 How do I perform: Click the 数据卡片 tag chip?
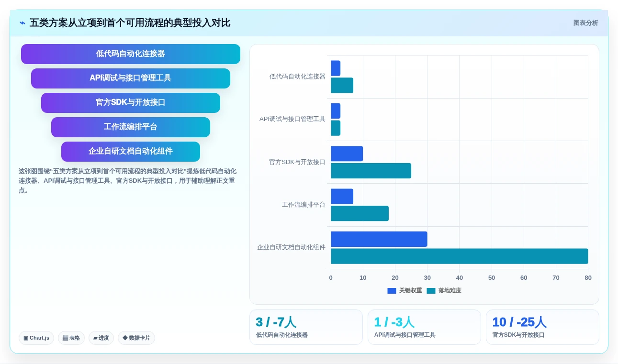(x=136, y=338)
